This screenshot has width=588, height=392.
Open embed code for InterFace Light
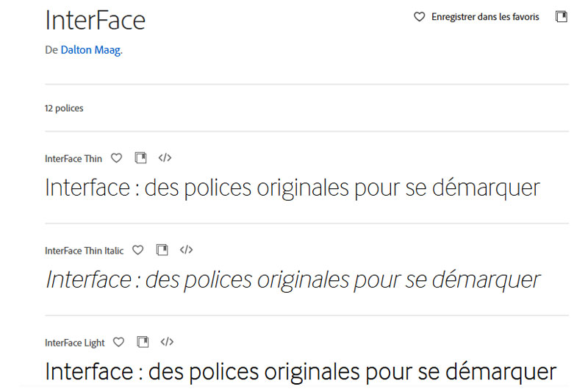point(168,342)
